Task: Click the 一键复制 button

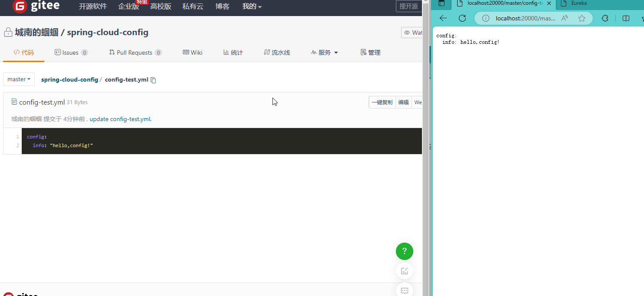Action: pos(382,102)
